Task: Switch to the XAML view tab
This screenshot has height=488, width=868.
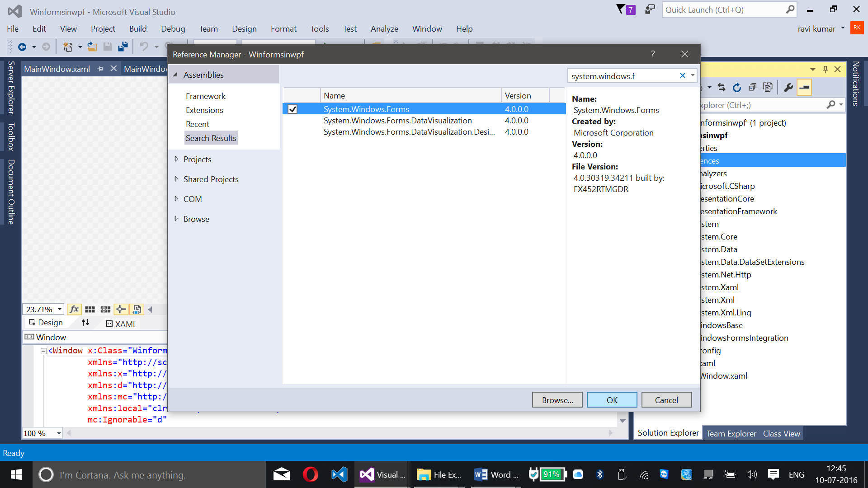Action: click(x=121, y=324)
